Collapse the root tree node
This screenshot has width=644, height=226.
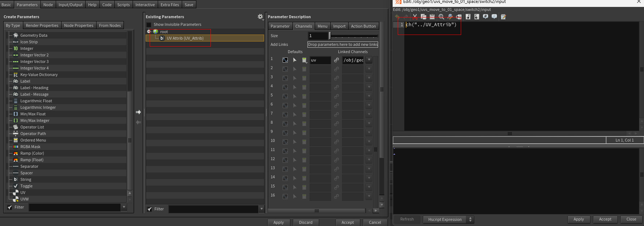click(x=149, y=32)
